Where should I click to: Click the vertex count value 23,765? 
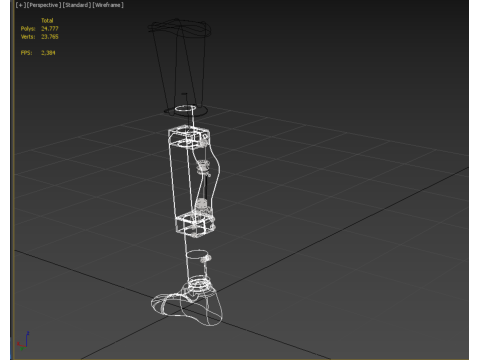click(50, 37)
